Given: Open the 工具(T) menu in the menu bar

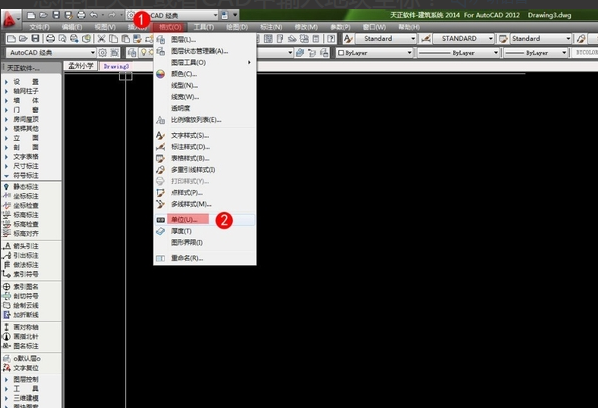Looking at the screenshot, I should (x=204, y=27).
